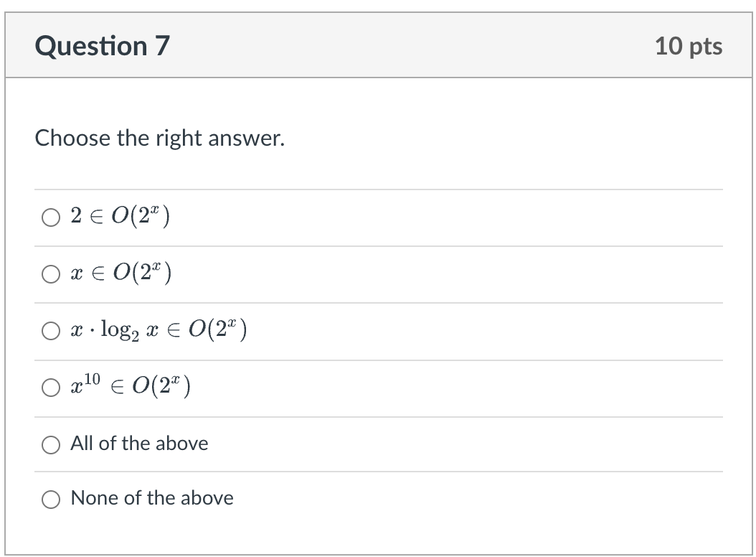Click the None of the above answer text

[x=151, y=498]
